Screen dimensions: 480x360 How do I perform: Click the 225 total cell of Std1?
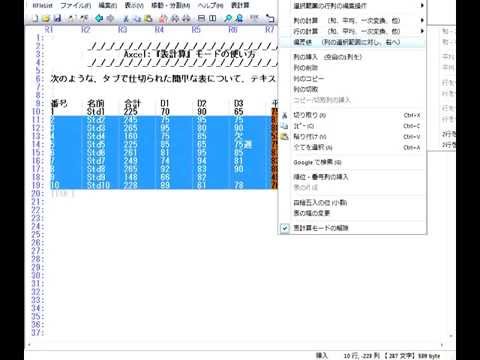[131, 111]
